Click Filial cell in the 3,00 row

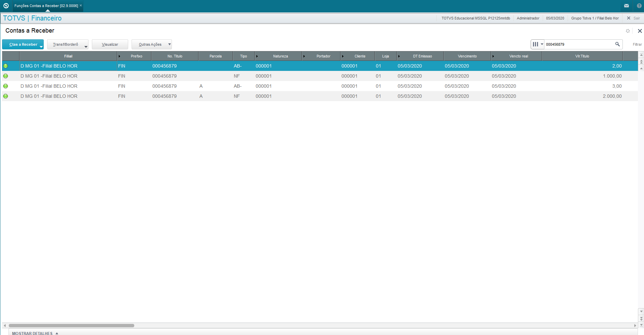coord(68,86)
